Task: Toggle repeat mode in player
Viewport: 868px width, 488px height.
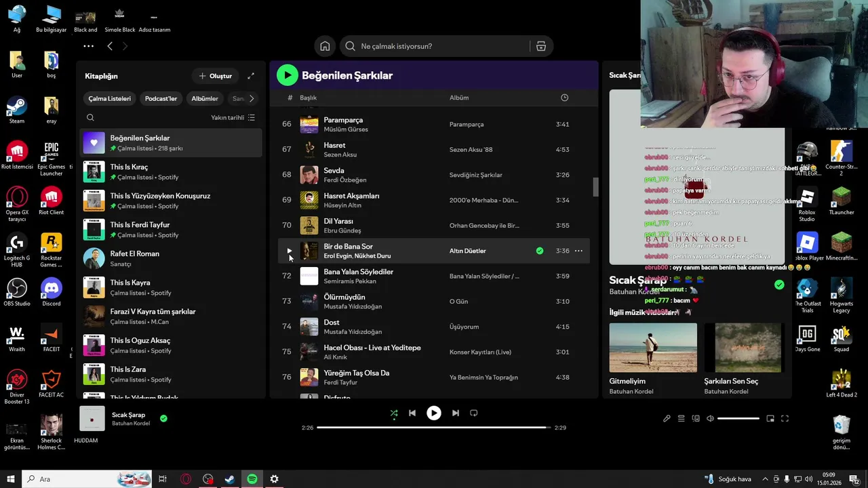Action: tap(473, 413)
